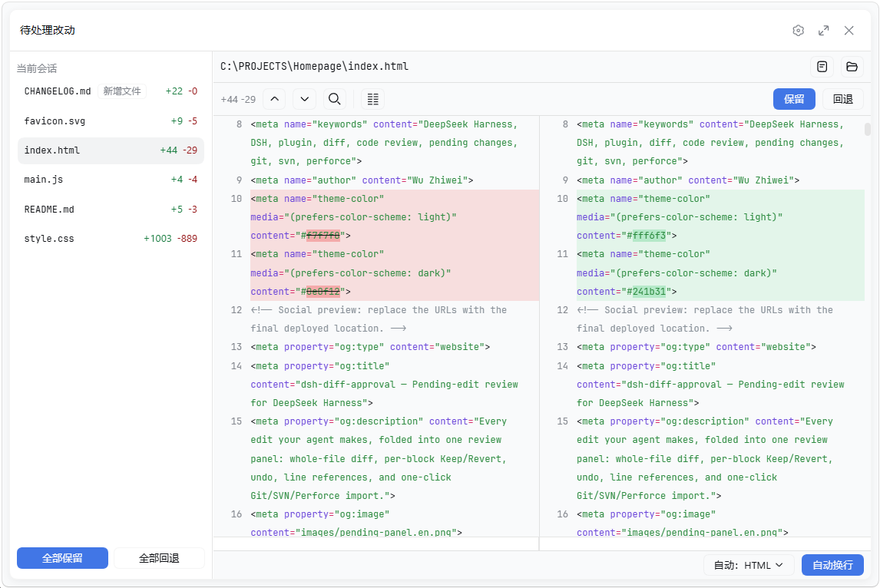This screenshot has height=588, width=880.
Task: Click the removed color value f7f7f8
Action: click(323, 236)
